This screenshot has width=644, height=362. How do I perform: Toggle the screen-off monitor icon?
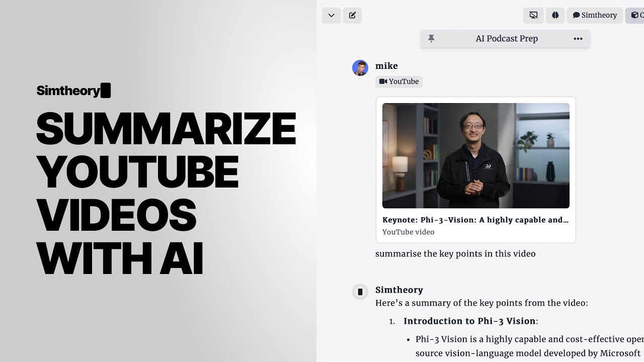(x=533, y=15)
